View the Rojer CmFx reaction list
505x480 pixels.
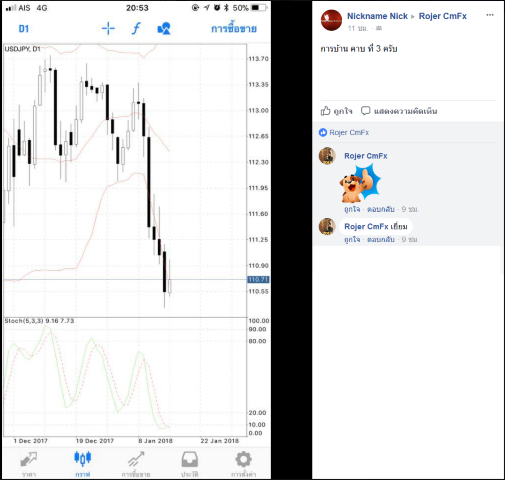(x=344, y=133)
